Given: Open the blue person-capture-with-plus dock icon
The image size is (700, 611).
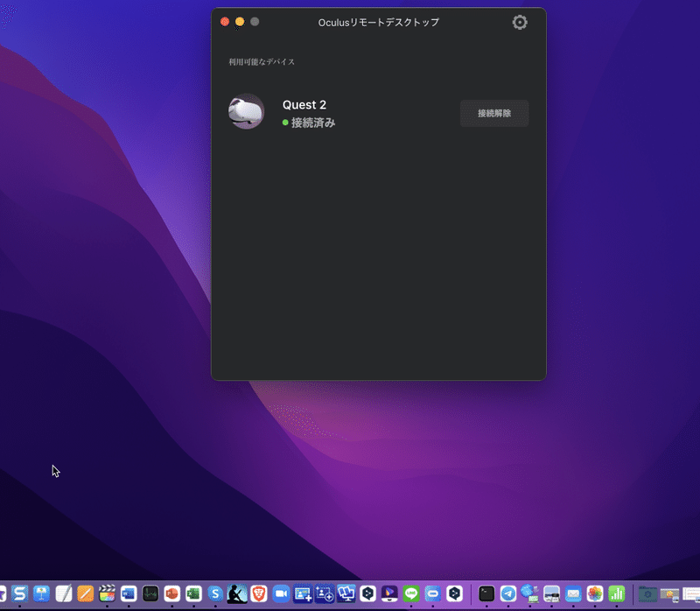Looking at the screenshot, I should coord(325,594).
